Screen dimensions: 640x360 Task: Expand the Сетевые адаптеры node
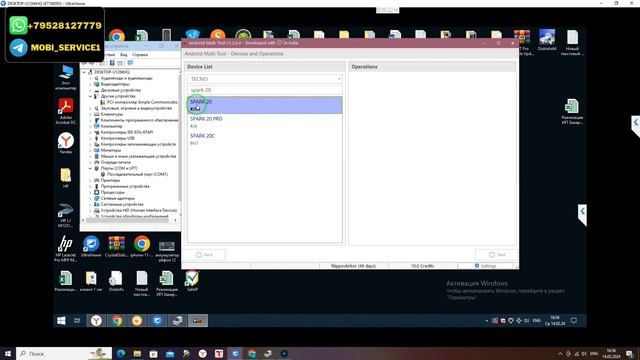click(x=91, y=198)
